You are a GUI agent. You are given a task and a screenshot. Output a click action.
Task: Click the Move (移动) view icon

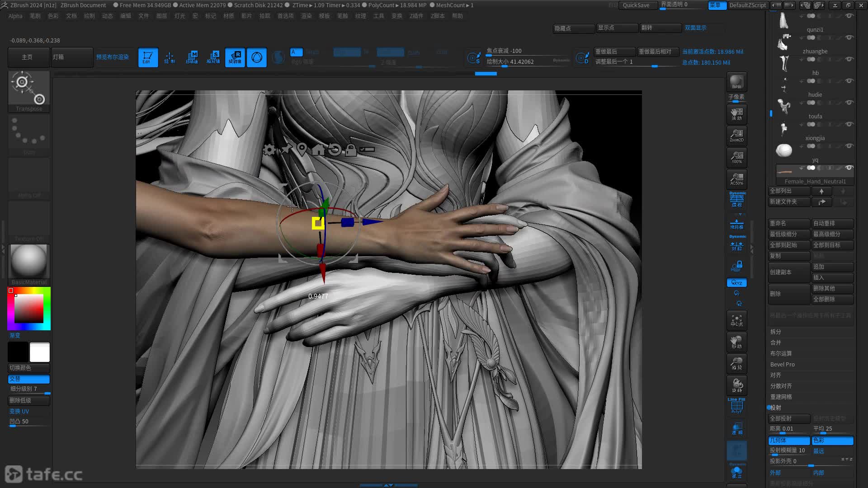pos(736,342)
